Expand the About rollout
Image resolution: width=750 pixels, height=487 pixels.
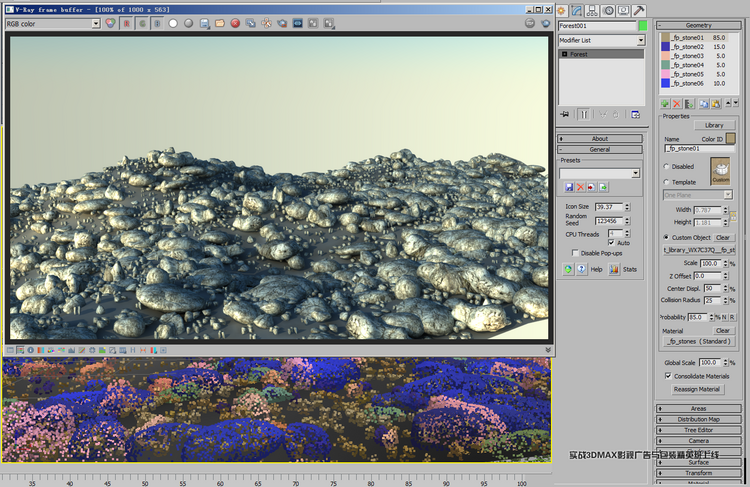click(x=600, y=139)
